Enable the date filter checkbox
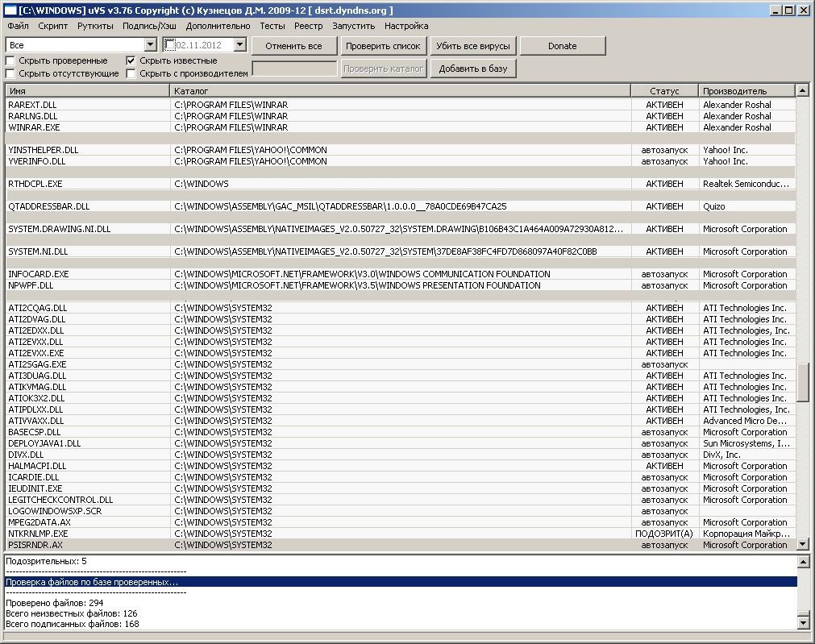The width and height of the screenshot is (815, 644). 169,45
